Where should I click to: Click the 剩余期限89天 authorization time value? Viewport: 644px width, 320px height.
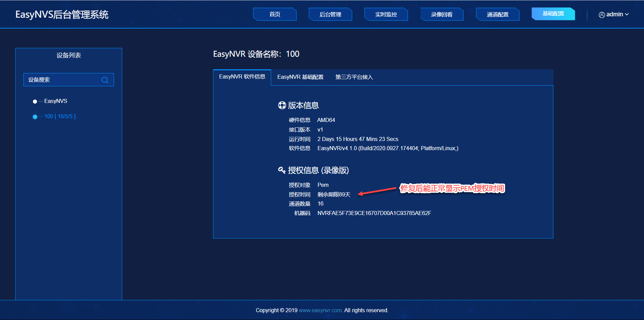pos(334,194)
